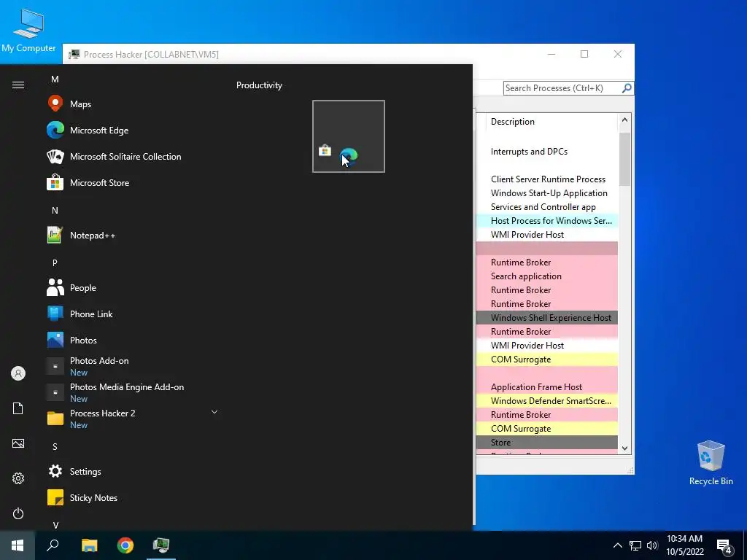The image size is (747, 560).
Task: Jump to letter S section header
Action: 55,447
